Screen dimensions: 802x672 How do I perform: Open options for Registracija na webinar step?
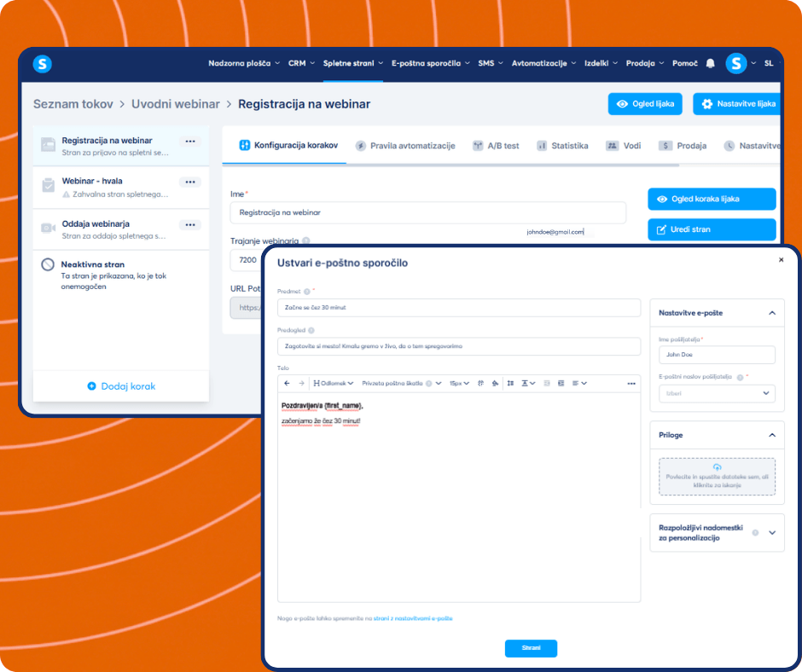coord(190,142)
